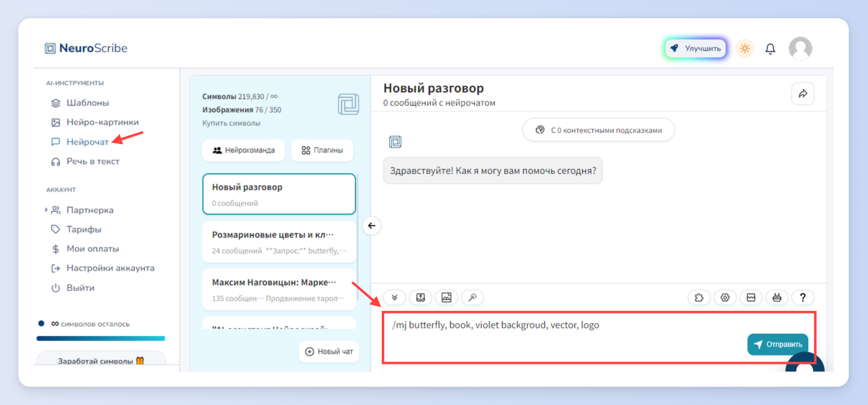Image resolution: width=868 pixels, height=405 pixels.
Task: Click the Новый разговор chat title heading
Action: click(x=434, y=89)
